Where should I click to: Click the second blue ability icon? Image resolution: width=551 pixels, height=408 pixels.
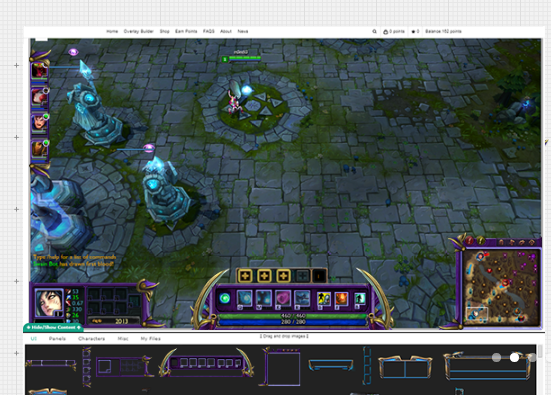[264, 298]
